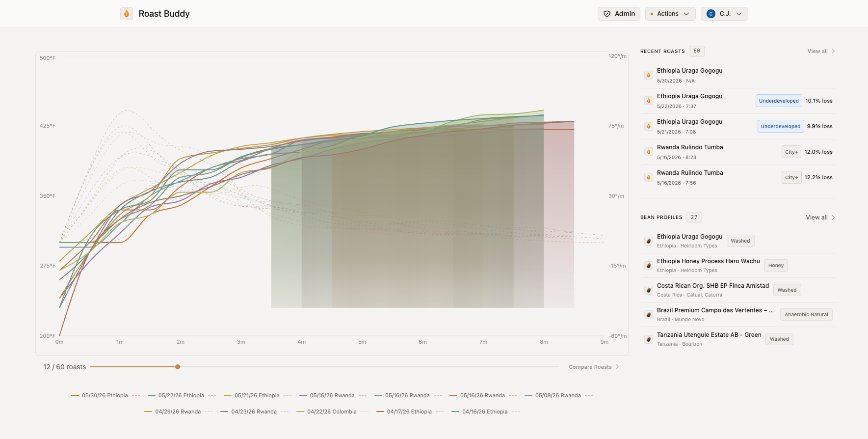The width and height of the screenshot is (868, 439).
Task: Click flame icon of the 5/21/2026 Ethiopia roast
Action: [649, 126]
